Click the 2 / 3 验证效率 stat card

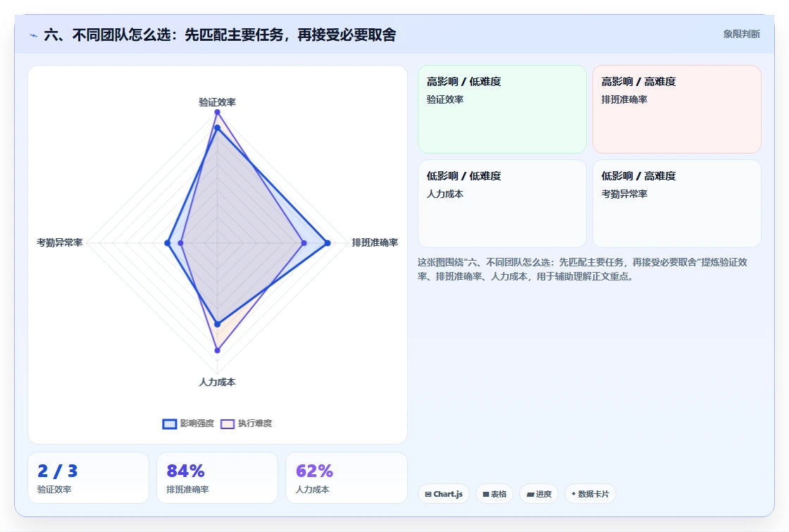point(89,478)
